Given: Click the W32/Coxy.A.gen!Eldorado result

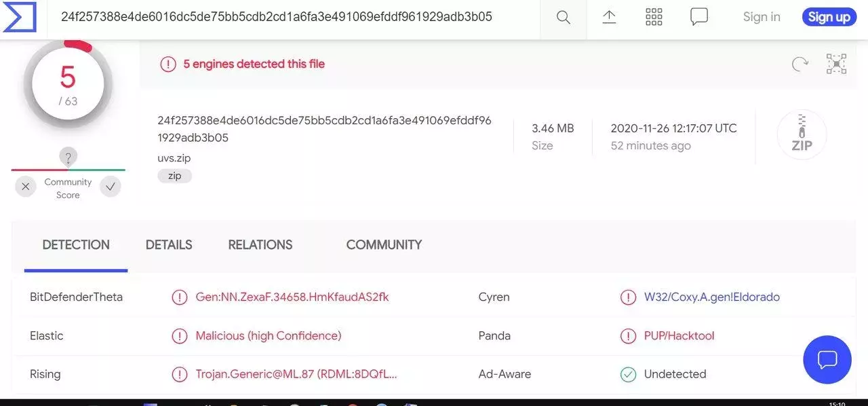Looking at the screenshot, I should (712, 297).
